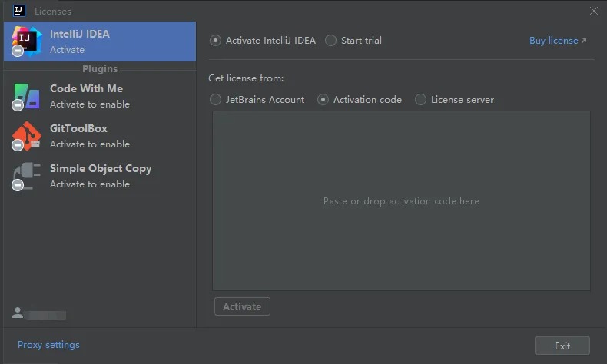Viewport: 607px width, 364px height.
Task: Select JetBrains Account as license source
Action: (216, 100)
